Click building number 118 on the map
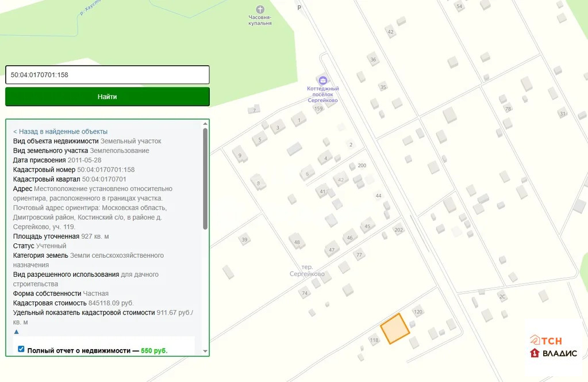The width and height of the screenshot is (588, 382). coord(374,341)
